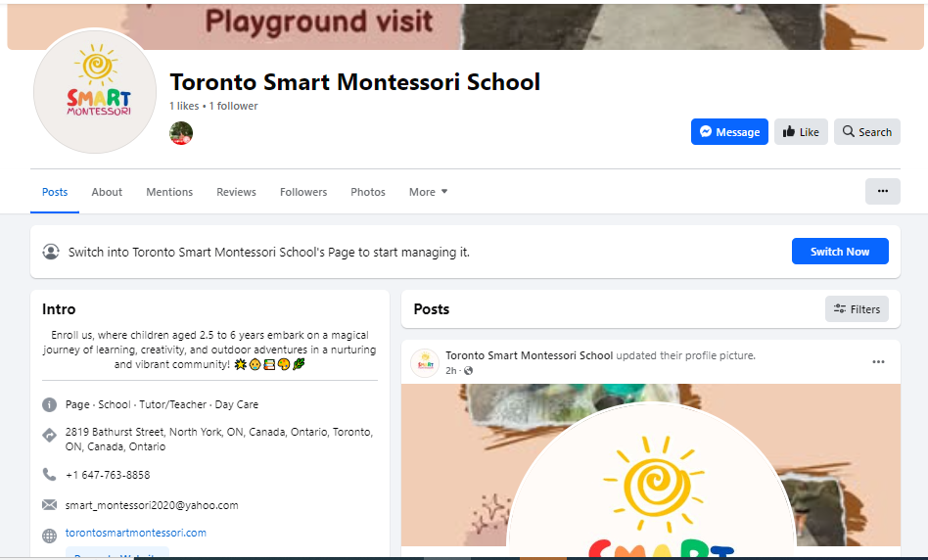This screenshot has width=928, height=560.
Task: Open the torontosmartmontessori.com link
Action: tap(135, 533)
